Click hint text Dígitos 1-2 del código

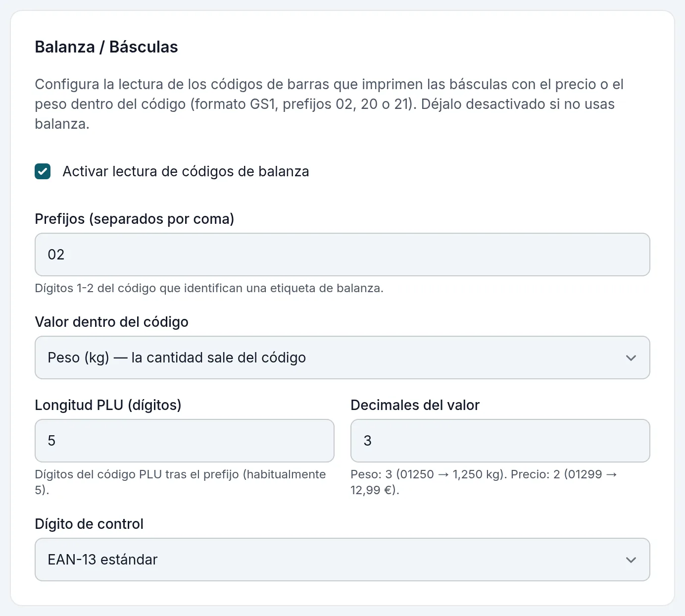tap(209, 288)
